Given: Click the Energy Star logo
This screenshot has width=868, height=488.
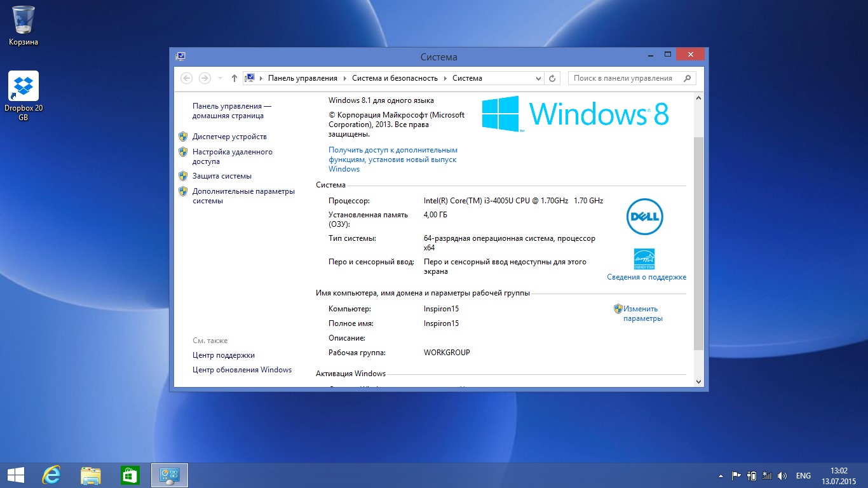Looking at the screenshot, I should 644,259.
